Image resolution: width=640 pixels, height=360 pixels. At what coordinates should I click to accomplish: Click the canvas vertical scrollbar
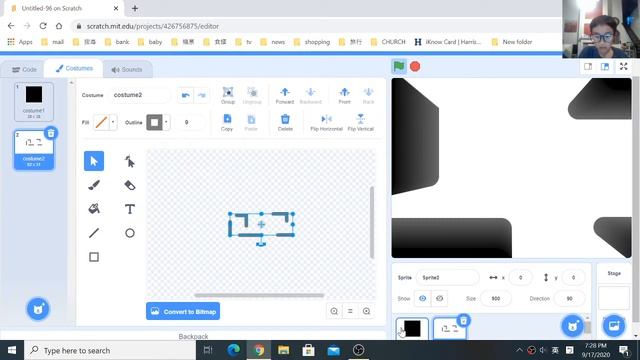pos(372,222)
